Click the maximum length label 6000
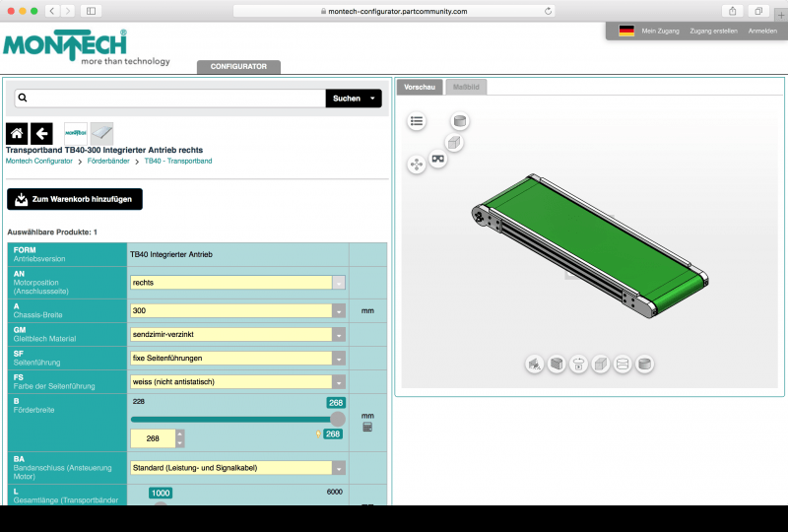The height and width of the screenshot is (532, 788). tap(335, 492)
